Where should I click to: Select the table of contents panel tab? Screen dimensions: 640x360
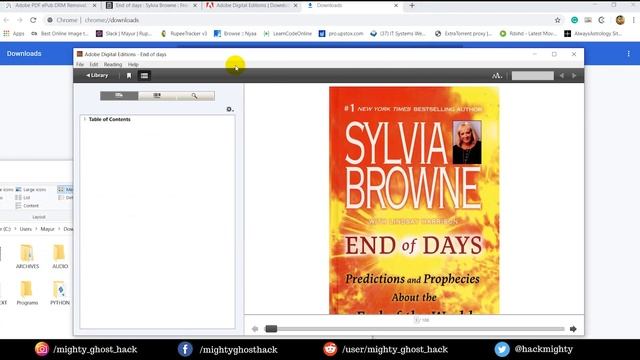pyautogui.click(x=119, y=96)
